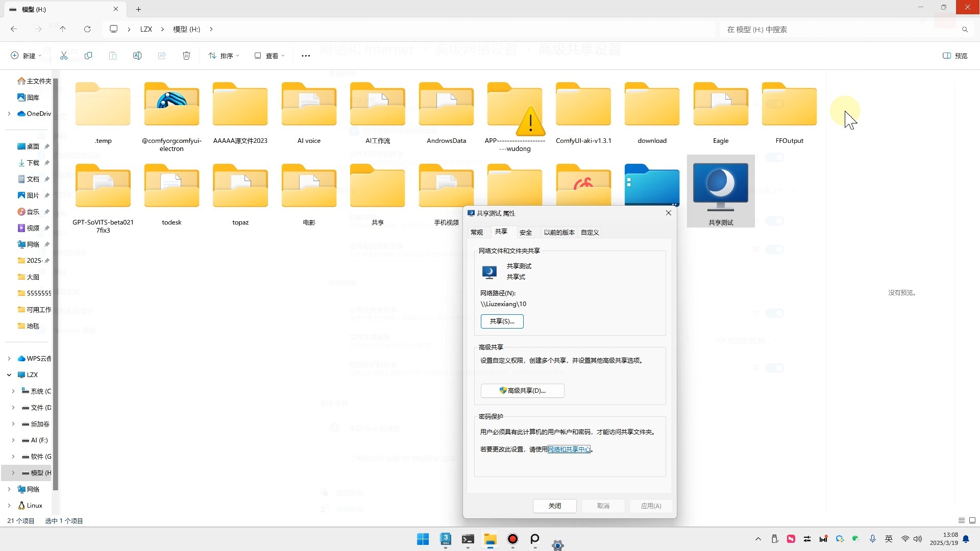Click the Delete trash icon
The width and height of the screenshot is (980, 551).
point(186,55)
